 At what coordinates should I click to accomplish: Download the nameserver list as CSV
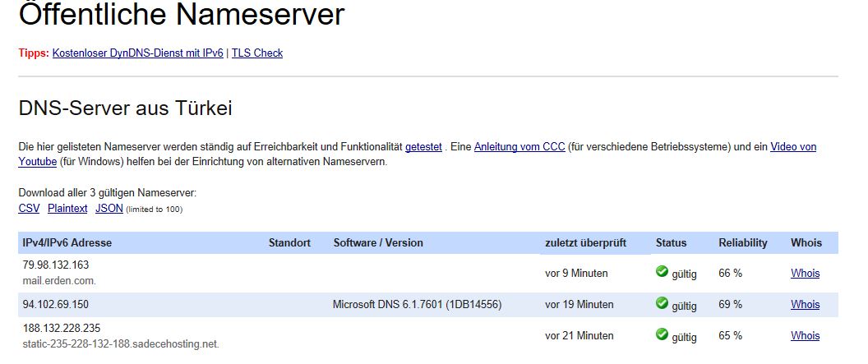(x=30, y=209)
